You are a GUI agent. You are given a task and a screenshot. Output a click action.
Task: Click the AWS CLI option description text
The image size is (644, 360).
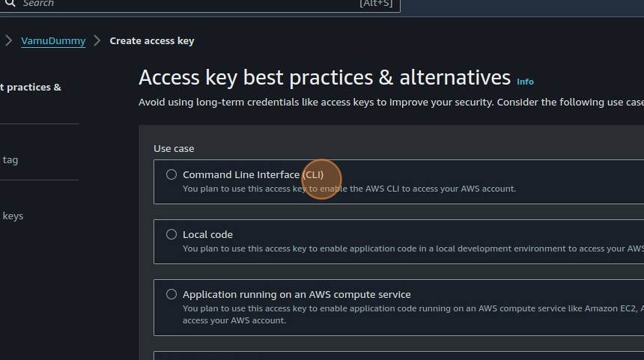(349, 189)
